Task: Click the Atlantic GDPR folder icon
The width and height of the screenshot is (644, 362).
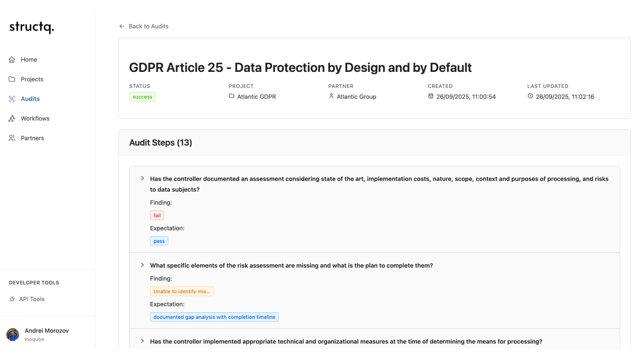Action: pyautogui.click(x=231, y=96)
